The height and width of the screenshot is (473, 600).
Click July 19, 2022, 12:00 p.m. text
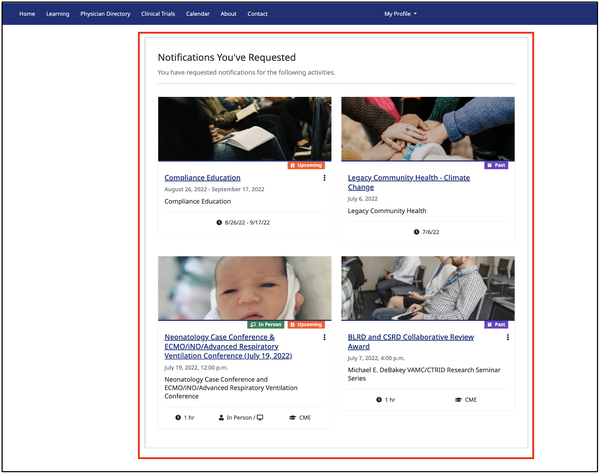click(x=196, y=367)
